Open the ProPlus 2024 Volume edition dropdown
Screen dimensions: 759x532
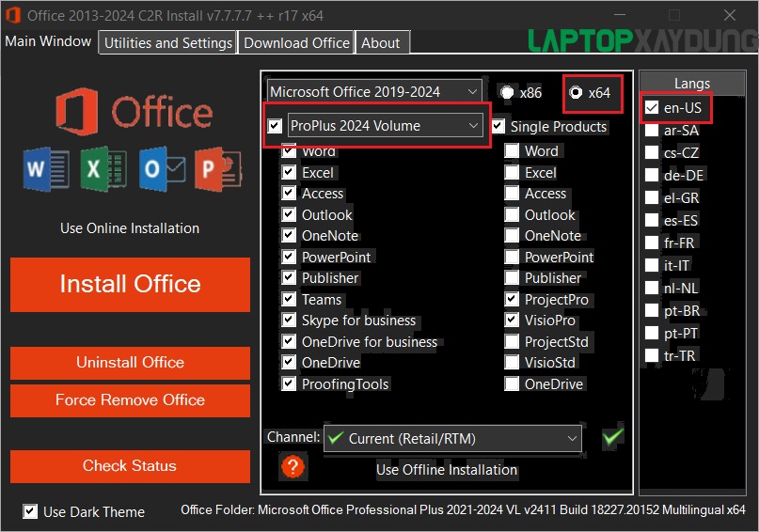[x=386, y=126]
